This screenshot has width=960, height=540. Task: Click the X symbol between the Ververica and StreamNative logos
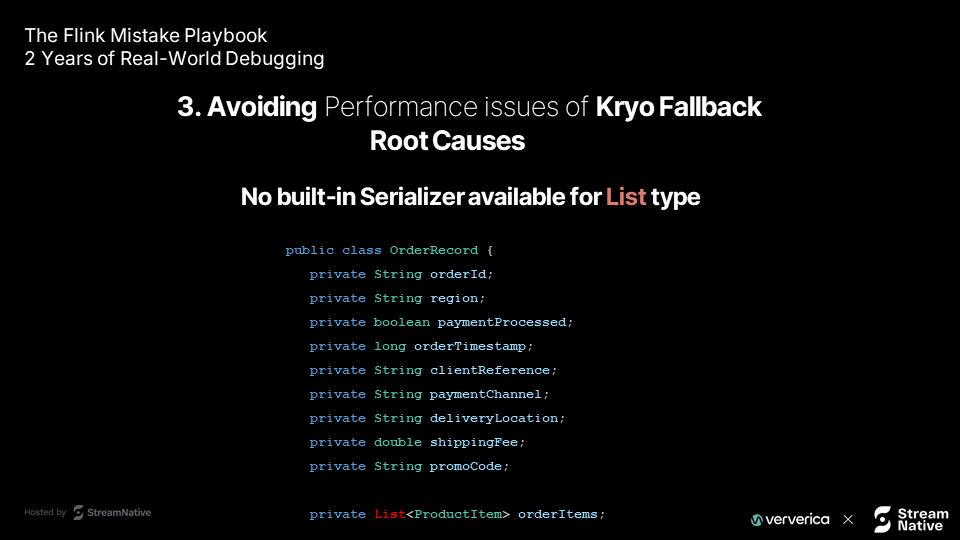pos(848,519)
